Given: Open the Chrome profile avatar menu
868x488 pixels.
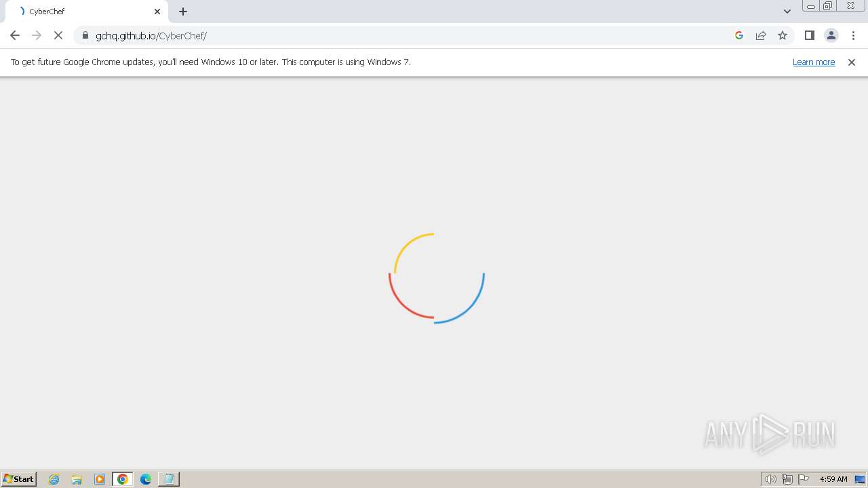Looking at the screenshot, I should coord(831,35).
